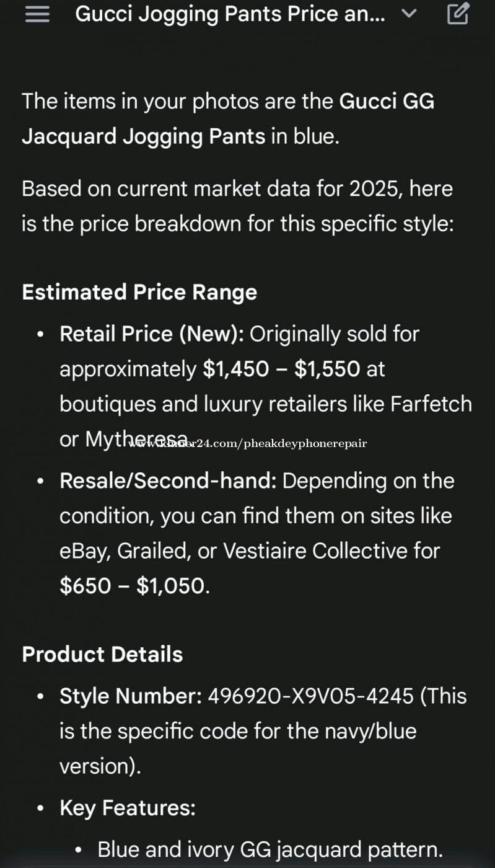495x868 pixels.
Task: Open the hamburger sidebar menu
Action: pyautogui.click(x=37, y=14)
